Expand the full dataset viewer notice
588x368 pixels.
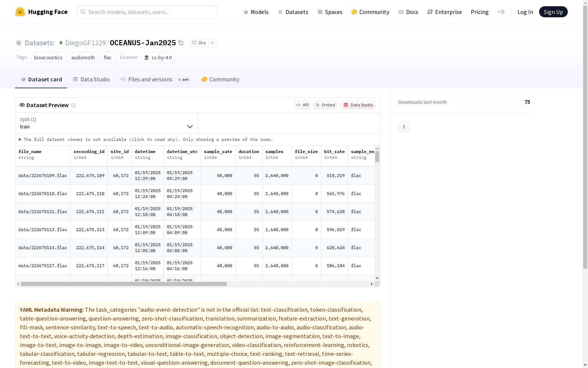pos(146,139)
